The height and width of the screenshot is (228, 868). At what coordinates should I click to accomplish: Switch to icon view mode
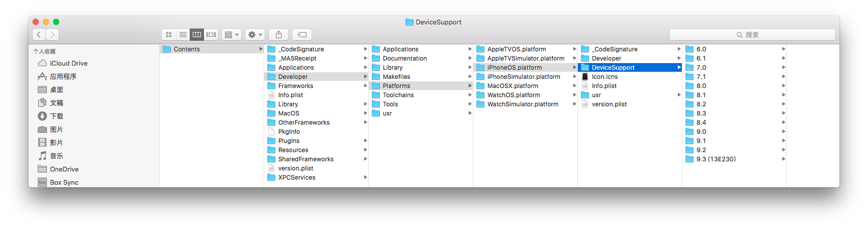(x=169, y=35)
